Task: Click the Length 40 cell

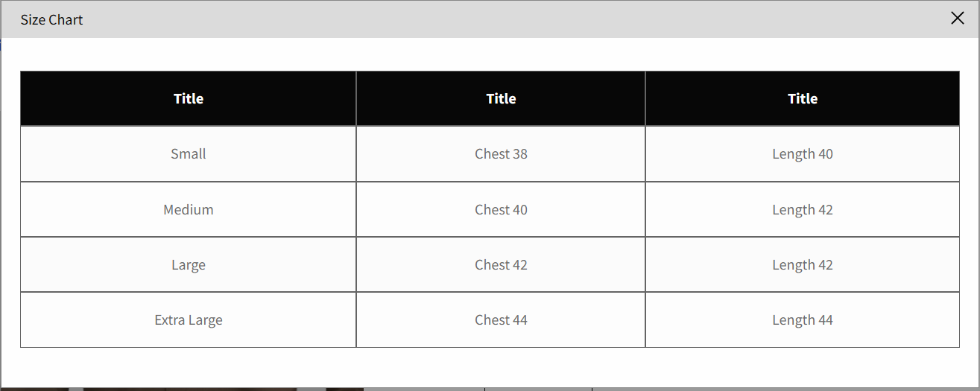Action: point(803,154)
